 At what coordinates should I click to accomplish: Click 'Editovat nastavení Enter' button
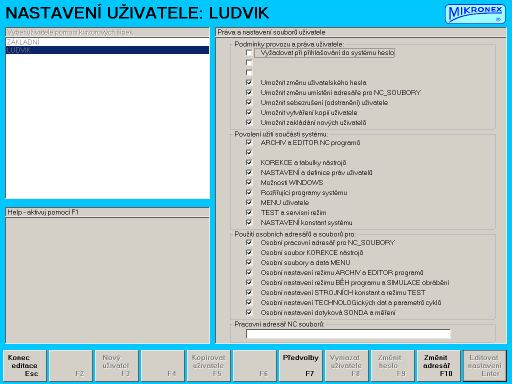pos(485,365)
